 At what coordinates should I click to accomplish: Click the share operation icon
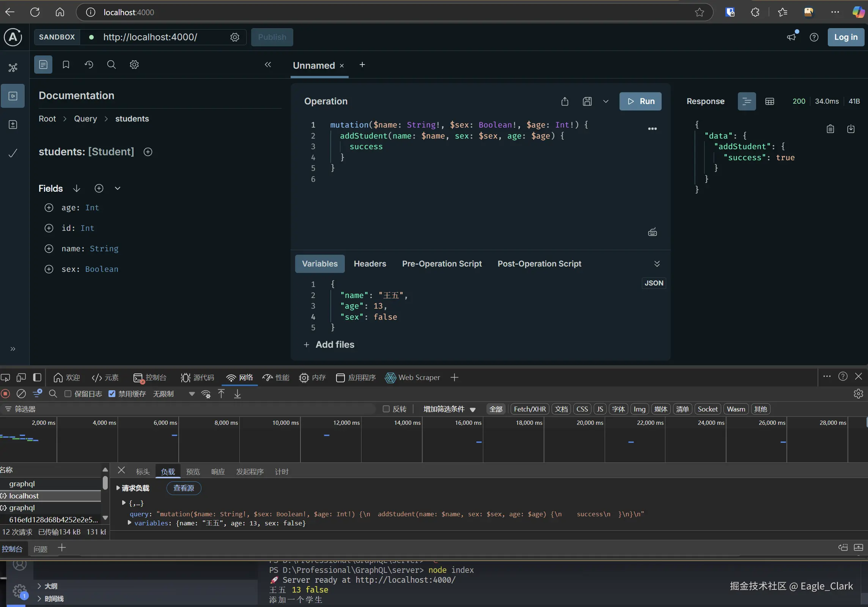[x=565, y=101]
